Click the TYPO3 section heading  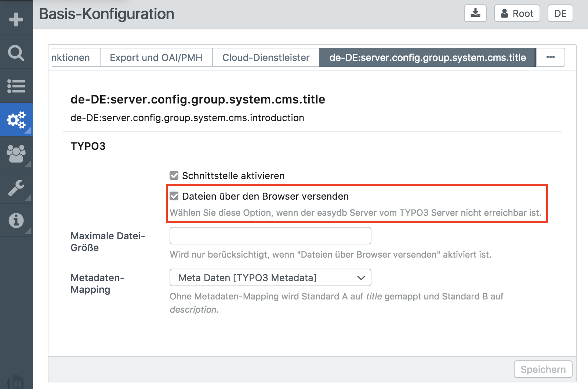(x=88, y=146)
